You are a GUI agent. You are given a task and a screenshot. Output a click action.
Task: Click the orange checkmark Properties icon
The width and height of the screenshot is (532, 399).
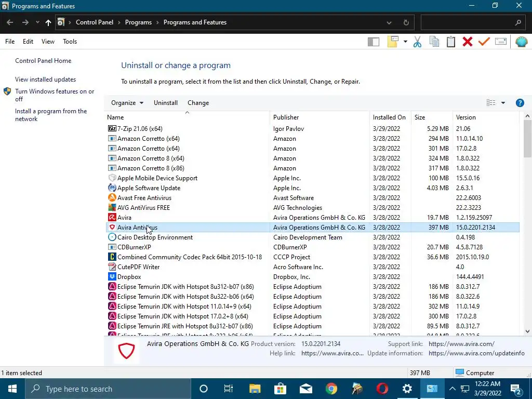coord(484,42)
